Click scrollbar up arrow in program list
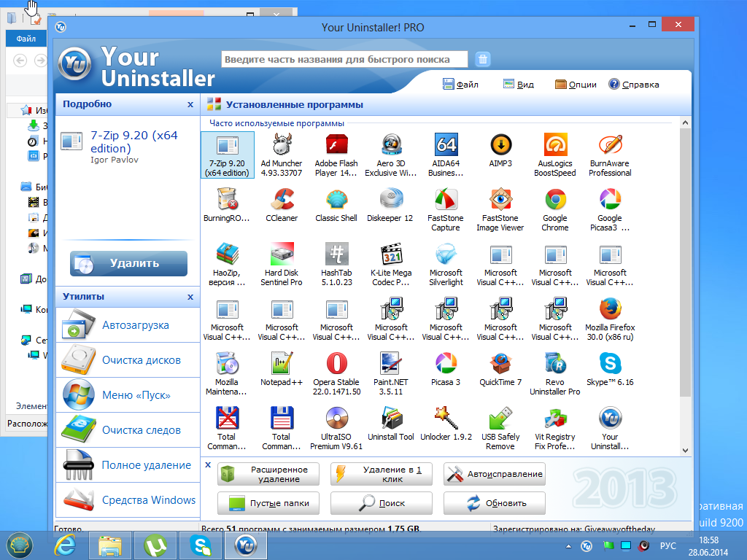 [685, 122]
